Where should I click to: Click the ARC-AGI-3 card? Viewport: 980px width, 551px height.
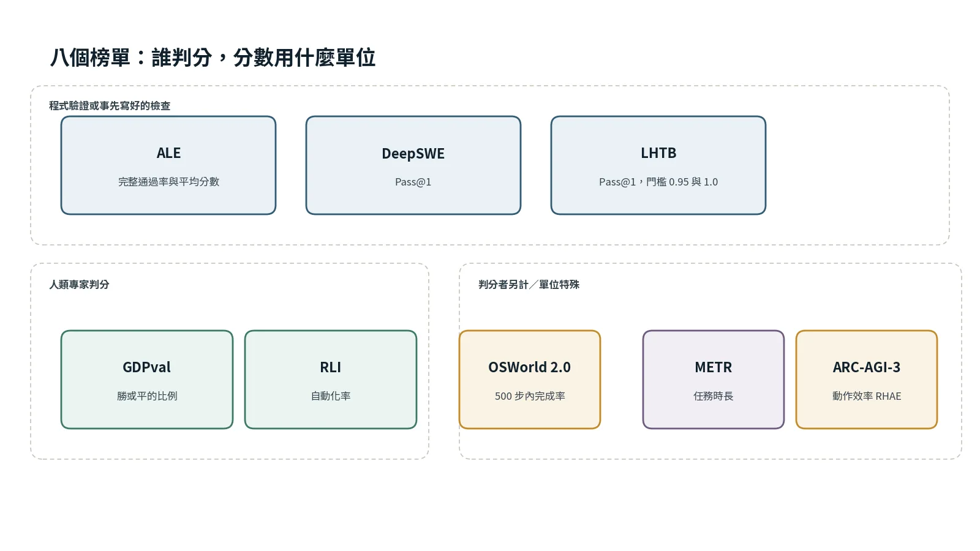point(867,380)
